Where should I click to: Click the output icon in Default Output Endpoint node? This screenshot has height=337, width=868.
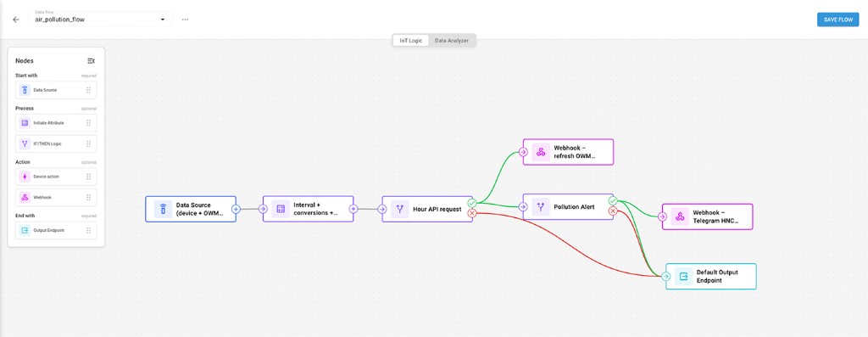[x=684, y=276]
